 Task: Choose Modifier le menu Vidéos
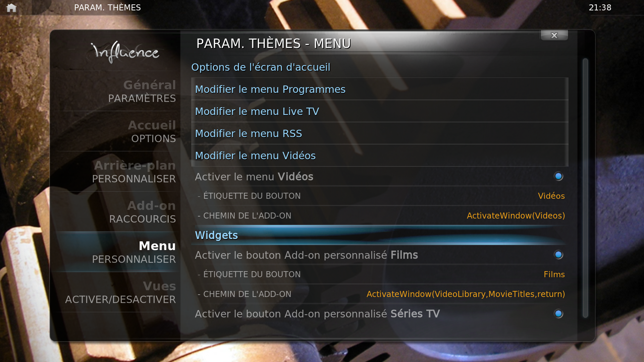click(380, 156)
